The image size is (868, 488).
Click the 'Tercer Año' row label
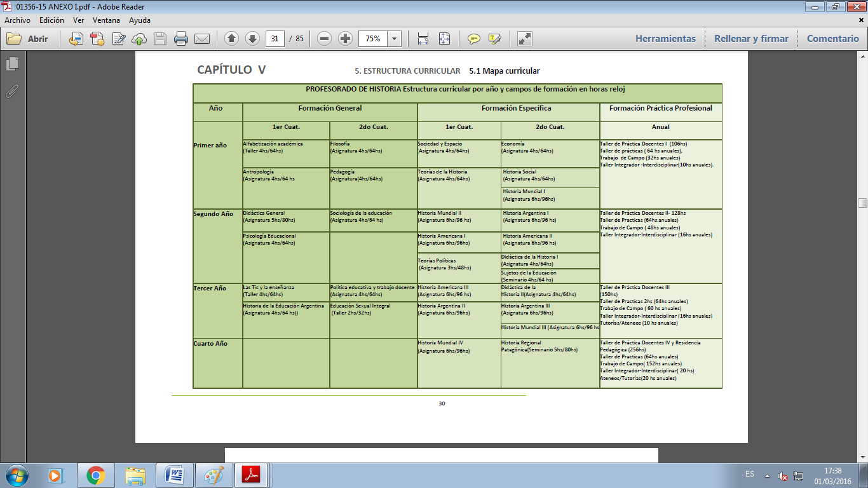[x=210, y=288]
